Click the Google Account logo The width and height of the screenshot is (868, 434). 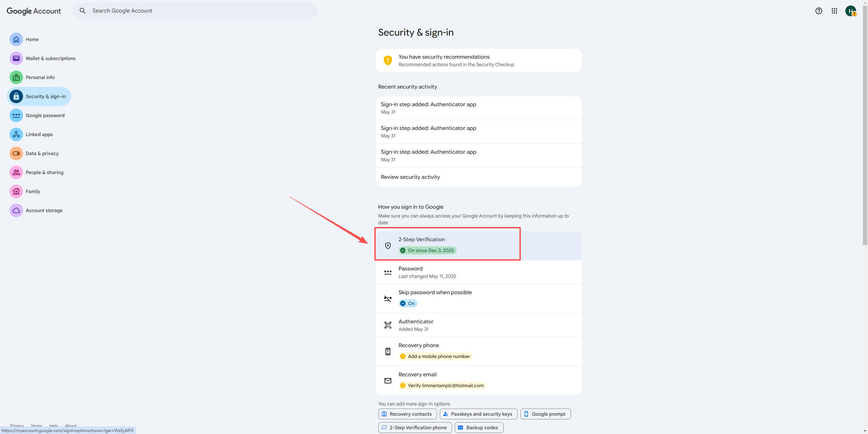34,11
